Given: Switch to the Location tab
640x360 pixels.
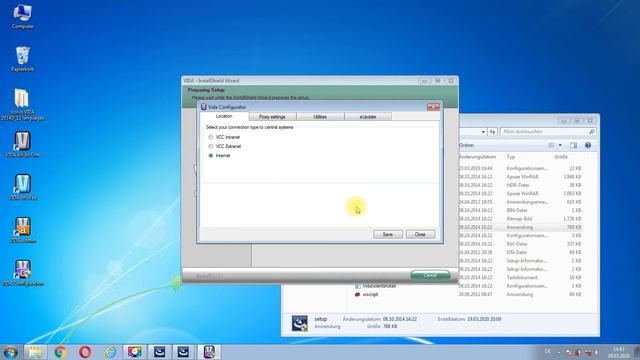Looking at the screenshot, I should click(x=224, y=116).
